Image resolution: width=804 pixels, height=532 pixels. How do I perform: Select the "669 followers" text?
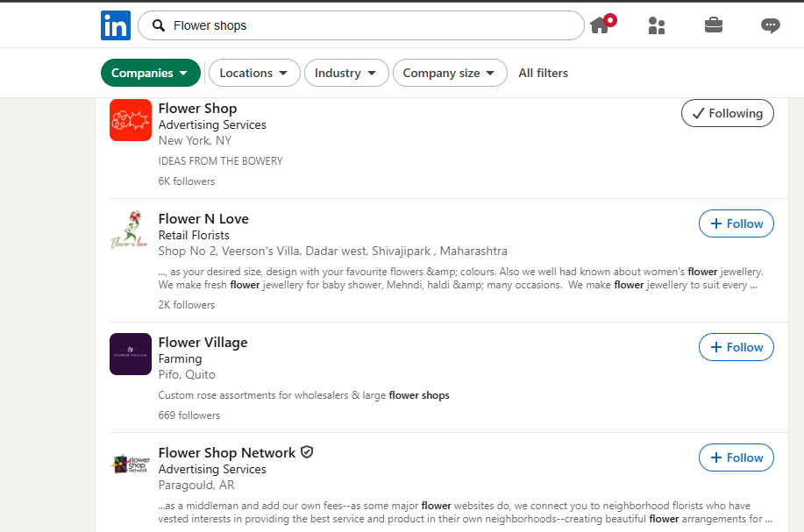(x=189, y=415)
